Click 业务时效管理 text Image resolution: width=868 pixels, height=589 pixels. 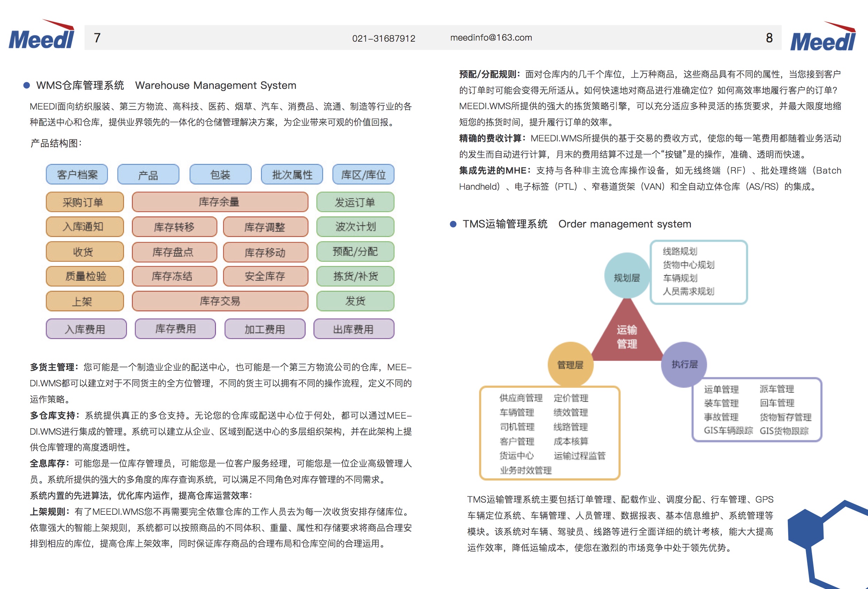pyautogui.click(x=526, y=470)
